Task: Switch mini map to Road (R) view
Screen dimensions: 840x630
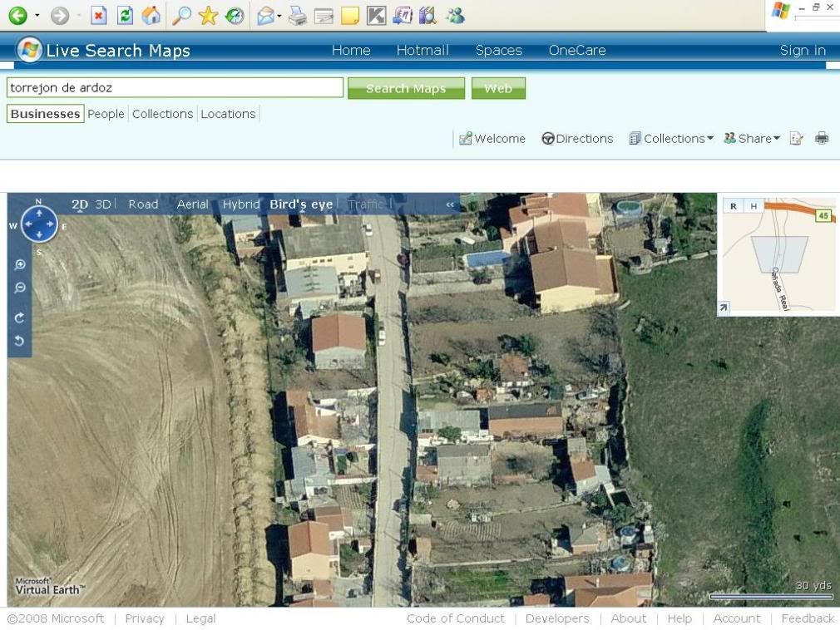Action: point(733,206)
